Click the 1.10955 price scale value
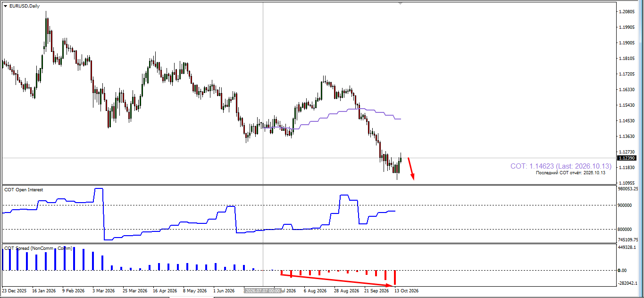The image size is (644, 298). click(627, 183)
